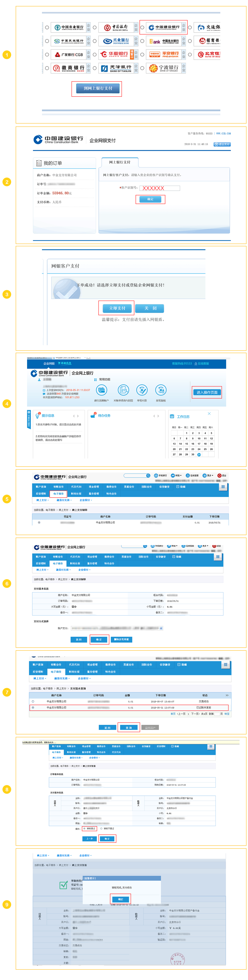Image resolution: width=248 pixels, height=980 pixels.
Task: Launch the 单笔付款 quick function icon
Action: [x=142, y=390]
